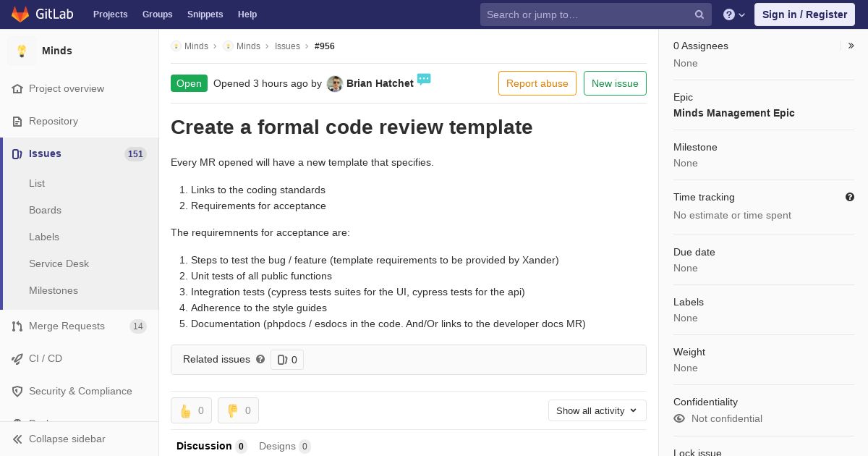
Task: Click the Project overview home icon
Action: tap(17, 88)
